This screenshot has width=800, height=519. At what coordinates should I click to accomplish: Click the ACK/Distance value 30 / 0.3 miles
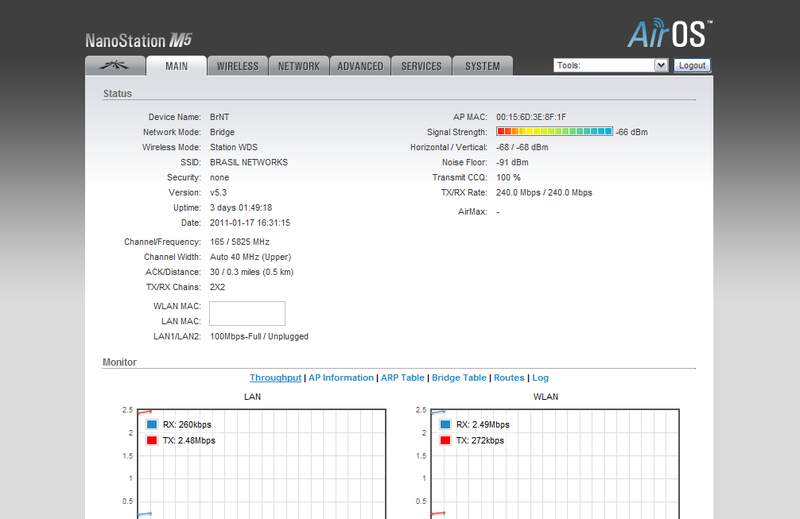252,272
